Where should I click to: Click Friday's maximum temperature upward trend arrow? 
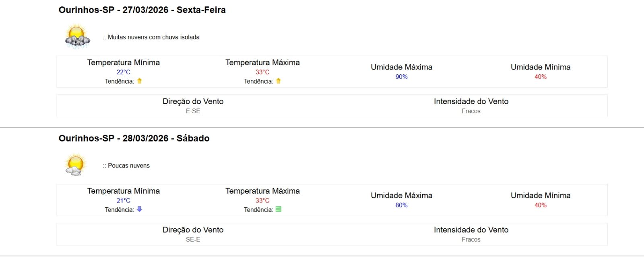[x=279, y=81]
